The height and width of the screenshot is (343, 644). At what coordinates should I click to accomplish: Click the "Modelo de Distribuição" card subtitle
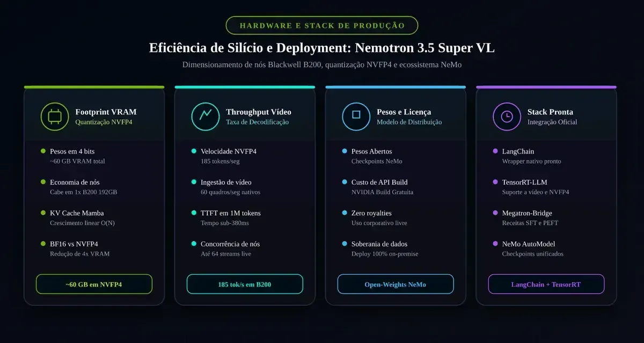pyautogui.click(x=409, y=122)
